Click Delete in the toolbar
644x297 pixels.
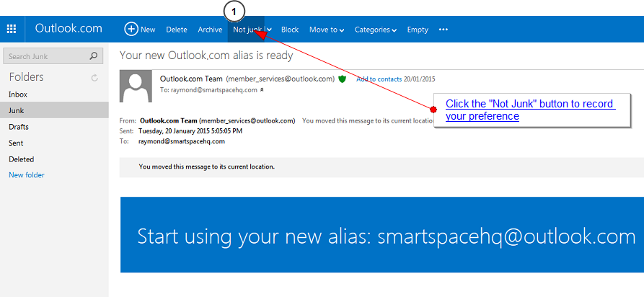(177, 30)
